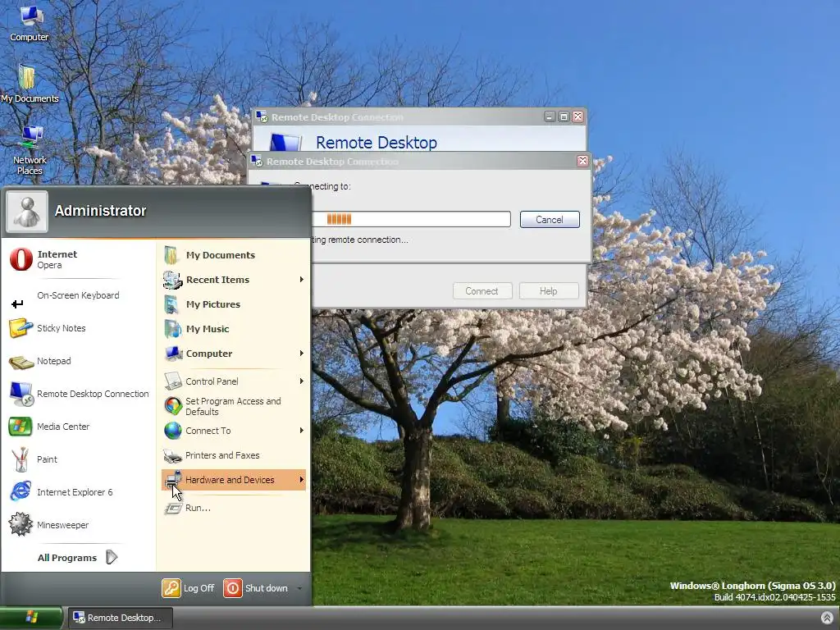Close the rear Remote Desktop Connection window
The width and height of the screenshot is (840, 630).
[x=577, y=116]
